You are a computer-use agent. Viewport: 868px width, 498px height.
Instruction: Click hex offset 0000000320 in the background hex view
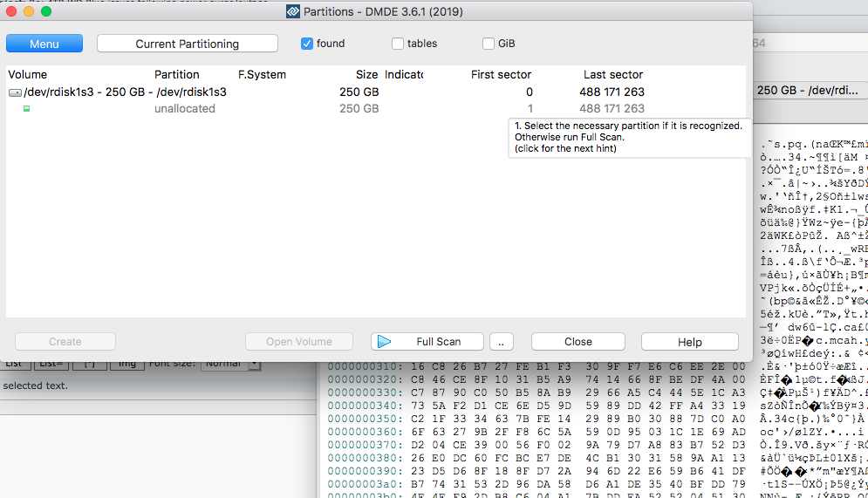(366, 379)
